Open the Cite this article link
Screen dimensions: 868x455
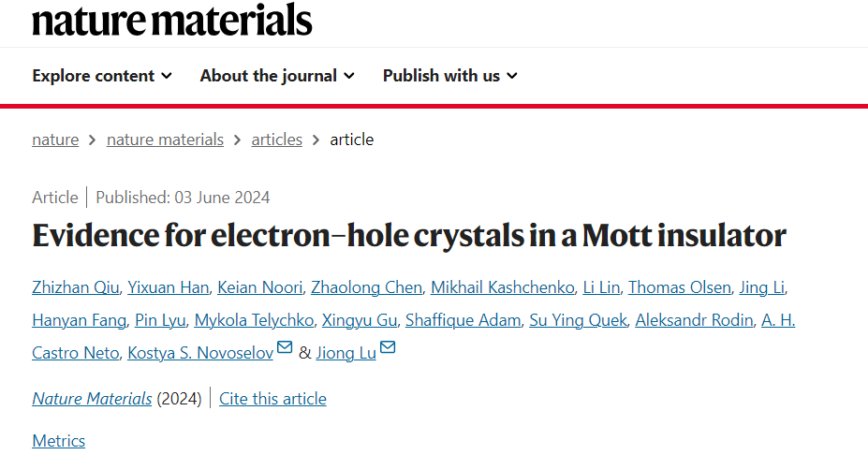tap(272, 399)
